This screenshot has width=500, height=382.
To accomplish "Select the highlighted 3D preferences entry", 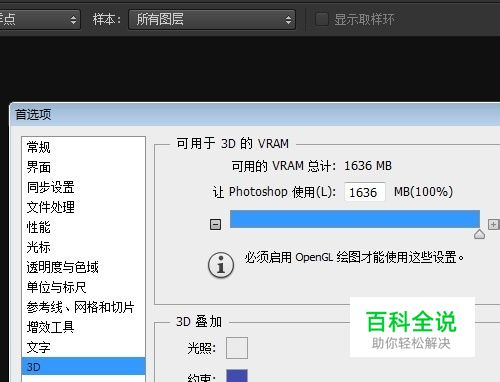I will coord(83,366).
